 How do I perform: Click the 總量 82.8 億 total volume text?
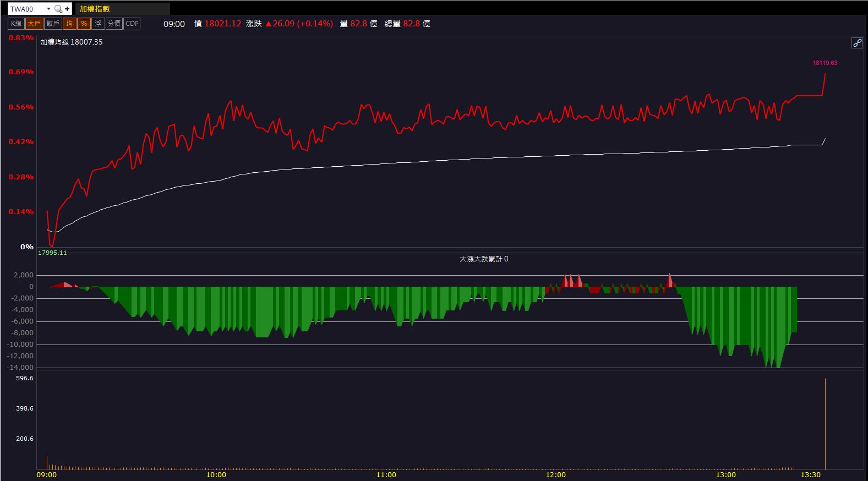(x=407, y=24)
